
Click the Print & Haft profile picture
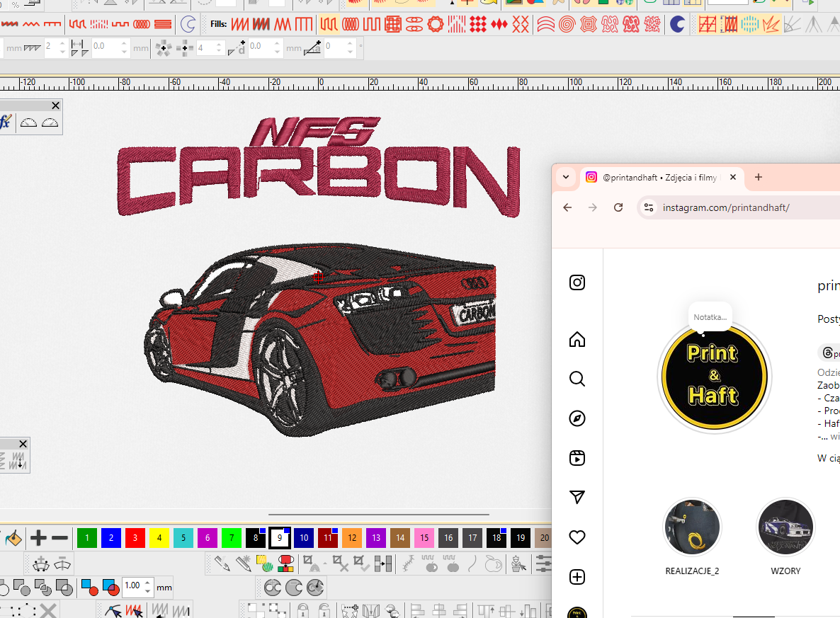(x=714, y=376)
